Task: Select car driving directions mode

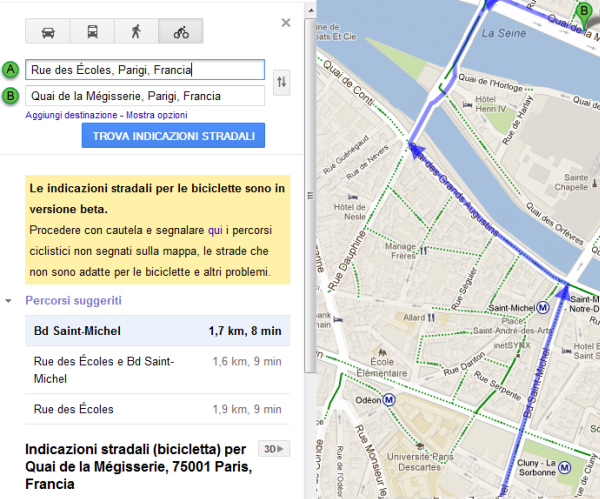Action: click(x=48, y=31)
